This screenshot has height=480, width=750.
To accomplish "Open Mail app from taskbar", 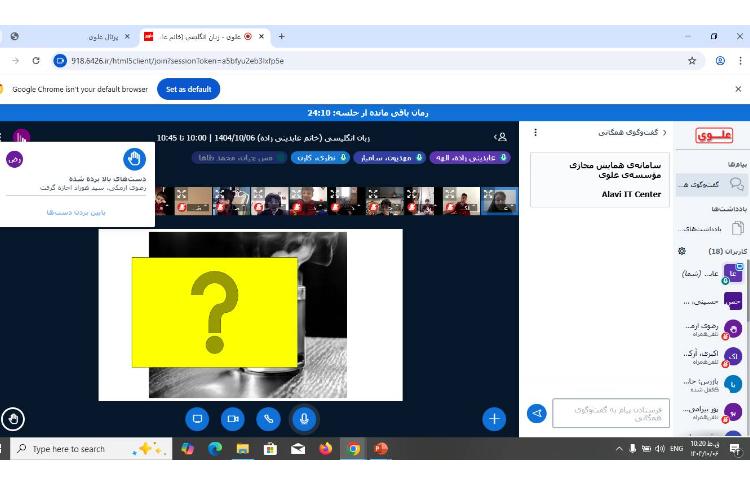I will 298,448.
